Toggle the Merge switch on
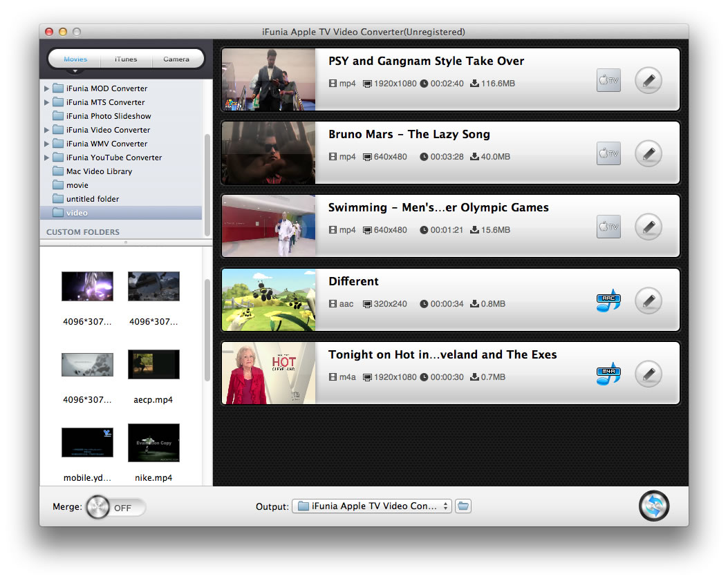 (115, 507)
